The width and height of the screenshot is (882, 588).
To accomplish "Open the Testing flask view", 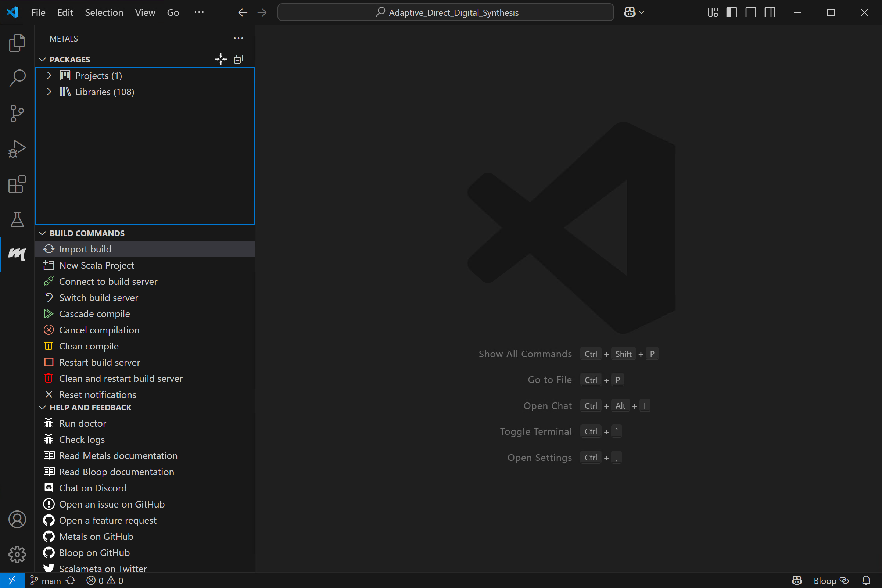I will [x=17, y=219].
